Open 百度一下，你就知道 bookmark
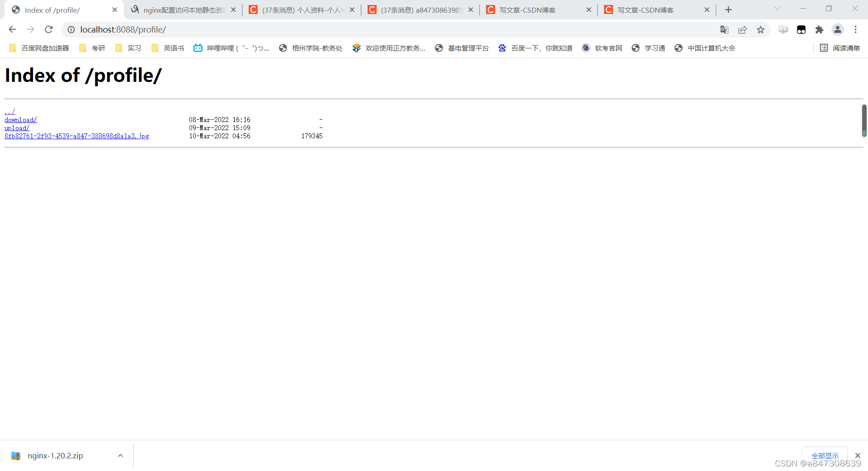 [535, 48]
